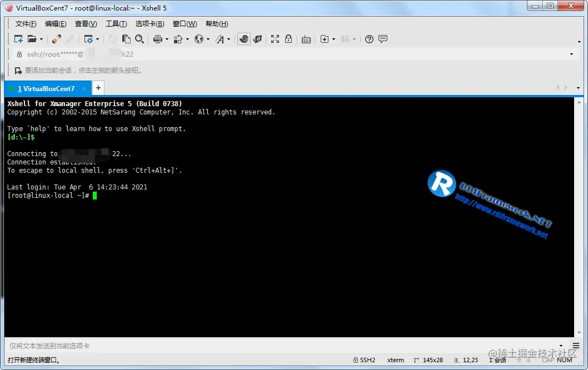Click the SSH2 status bar entry
588x370 pixels.
click(364, 360)
